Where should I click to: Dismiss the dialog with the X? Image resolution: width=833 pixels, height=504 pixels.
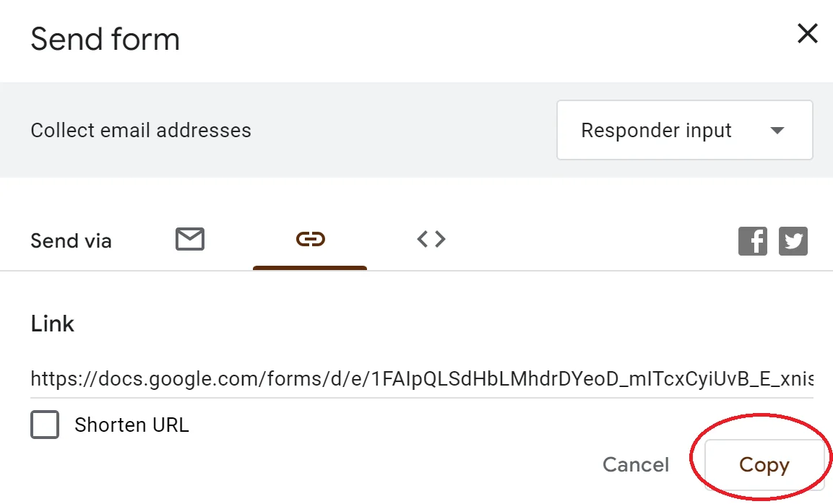pyautogui.click(x=807, y=33)
